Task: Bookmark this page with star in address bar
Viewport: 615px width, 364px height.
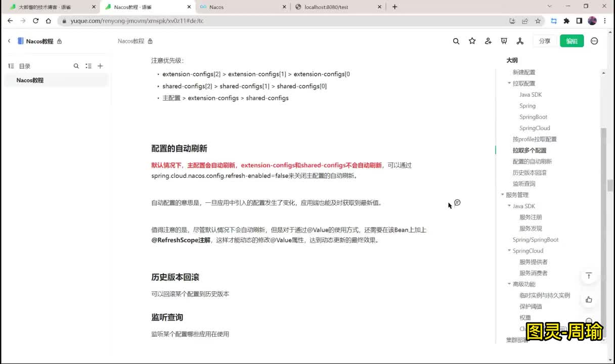Action: click(x=538, y=21)
